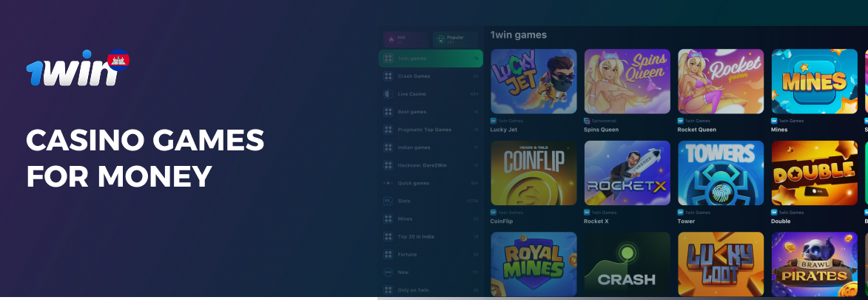Click the Lucky Jet title text
868x300 pixels.
(504, 130)
